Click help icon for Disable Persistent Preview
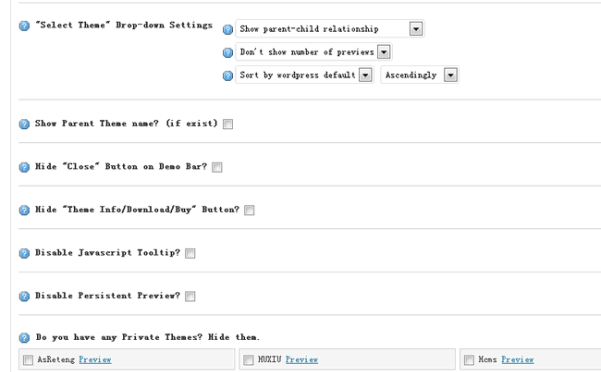Image resolution: width=601 pixels, height=372 pixels. [x=24, y=296]
